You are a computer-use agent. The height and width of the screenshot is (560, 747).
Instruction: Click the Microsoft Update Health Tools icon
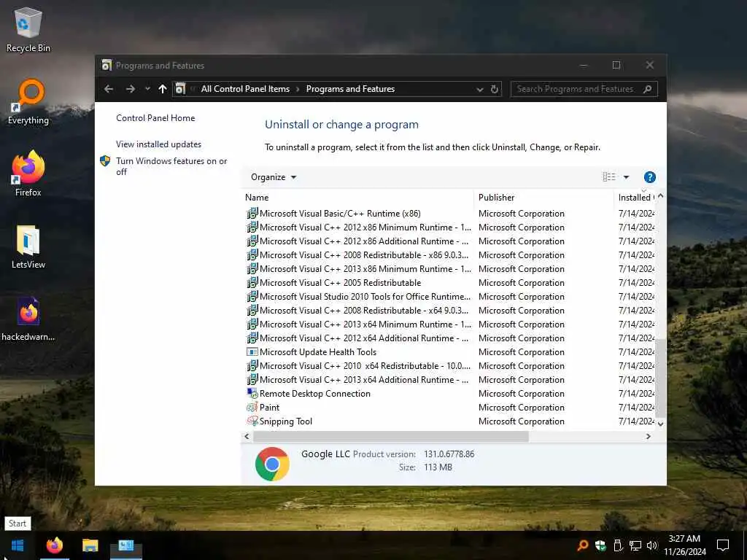[252, 352]
